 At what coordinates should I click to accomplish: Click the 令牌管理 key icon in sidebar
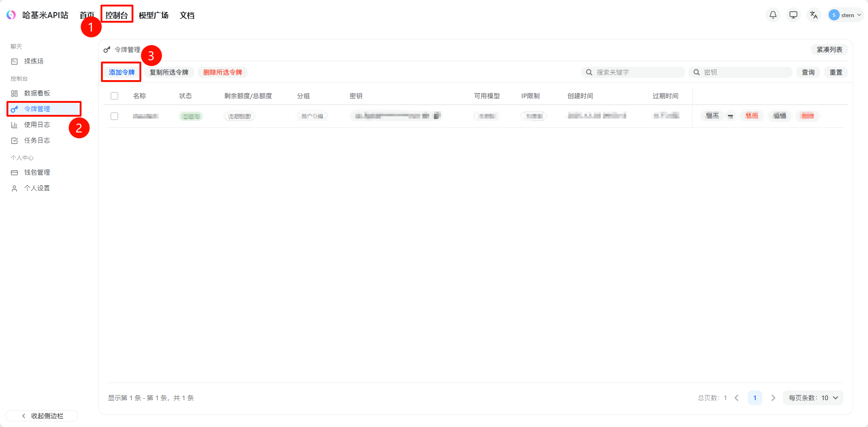14,109
